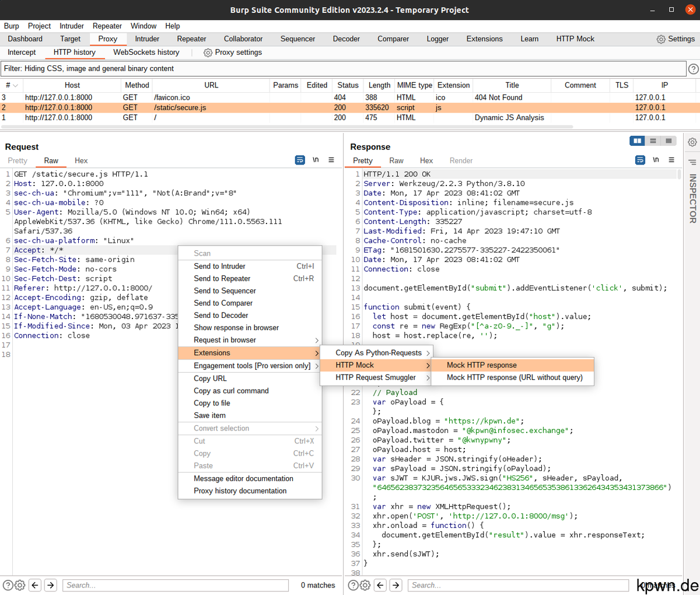Open the Response editor options menu

[671, 160]
